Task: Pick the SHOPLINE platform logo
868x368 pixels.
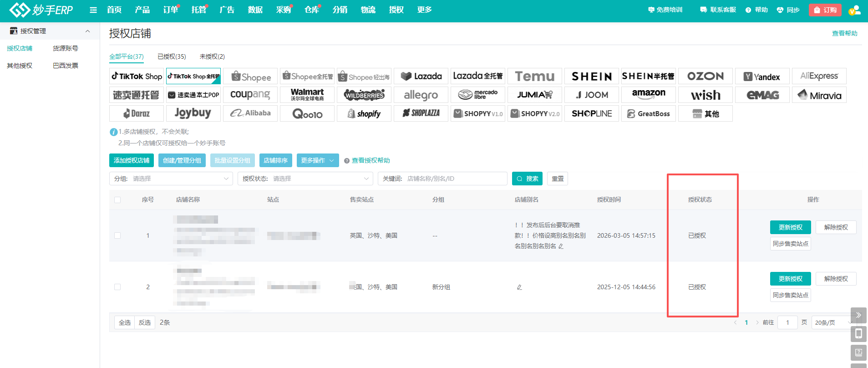Action: click(x=592, y=113)
